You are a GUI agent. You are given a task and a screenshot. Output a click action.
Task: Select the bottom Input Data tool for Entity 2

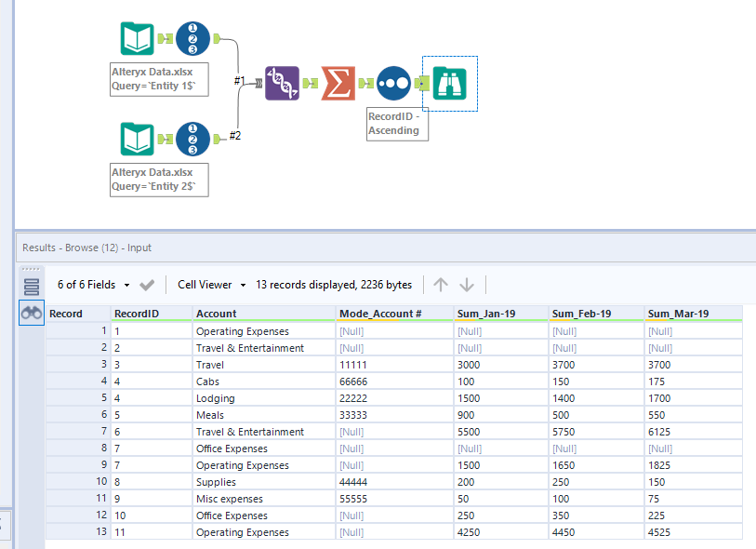[x=138, y=139]
